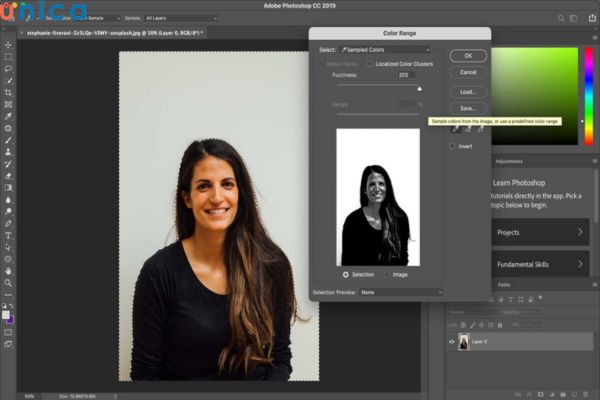Open the Select Sampled Colors dropdown
The image size is (600, 400).
click(x=385, y=50)
